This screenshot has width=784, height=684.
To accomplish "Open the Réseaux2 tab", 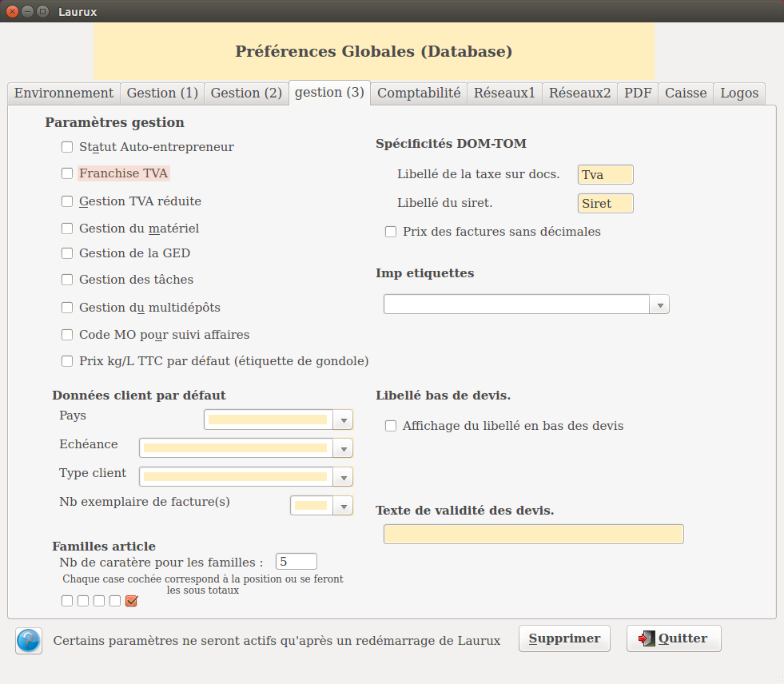I will [x=580, y=93].
